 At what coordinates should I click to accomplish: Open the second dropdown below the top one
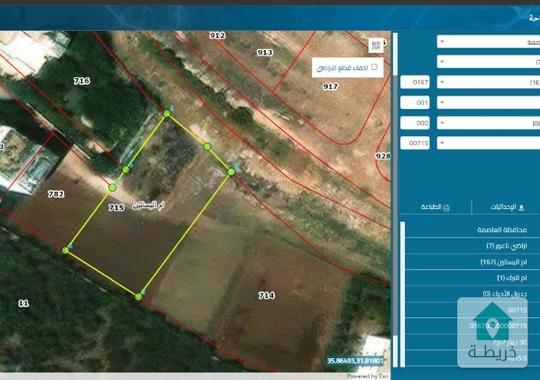[x=488, y=62]
